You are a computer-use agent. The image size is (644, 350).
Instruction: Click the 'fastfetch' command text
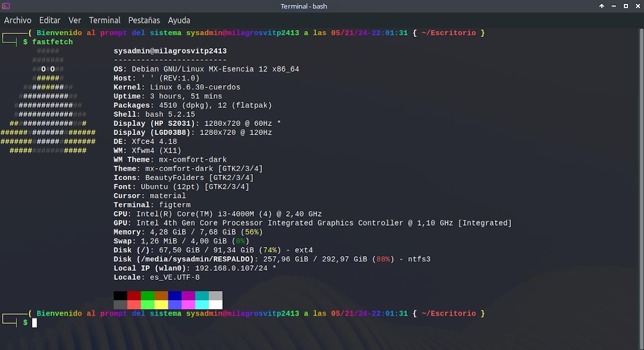pyautogui.click(x=53, y=42)
